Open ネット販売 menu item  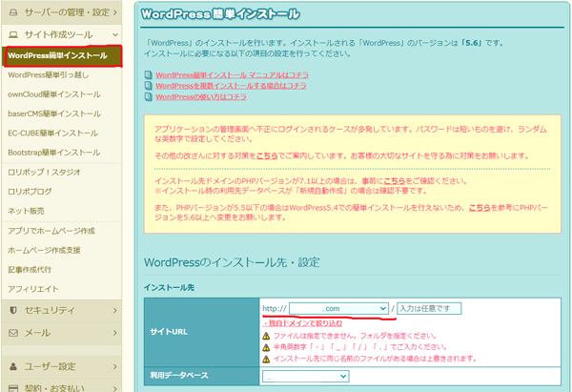coord(26,211)
